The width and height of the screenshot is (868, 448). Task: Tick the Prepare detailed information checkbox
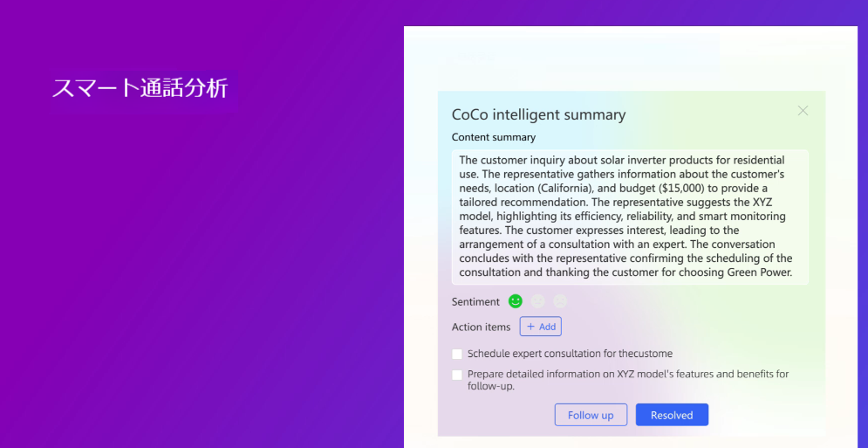click(457, 375)
